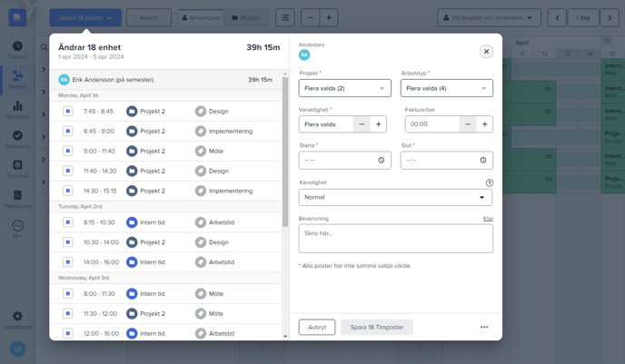Toggle checkbox for 7:45 - 8:45 entry

(68, 112)
